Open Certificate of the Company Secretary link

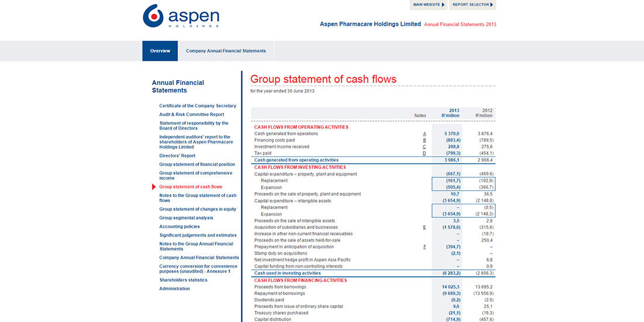[x=197, y=106]
